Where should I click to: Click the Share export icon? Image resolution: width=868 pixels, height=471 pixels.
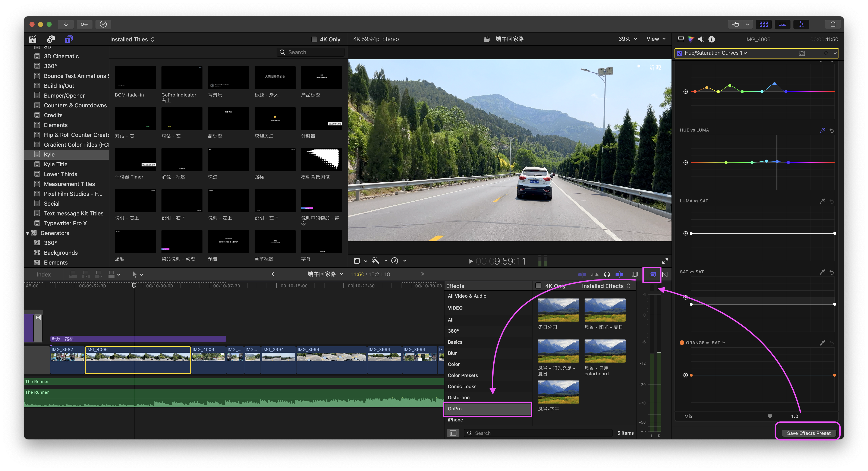click(833, 24)
